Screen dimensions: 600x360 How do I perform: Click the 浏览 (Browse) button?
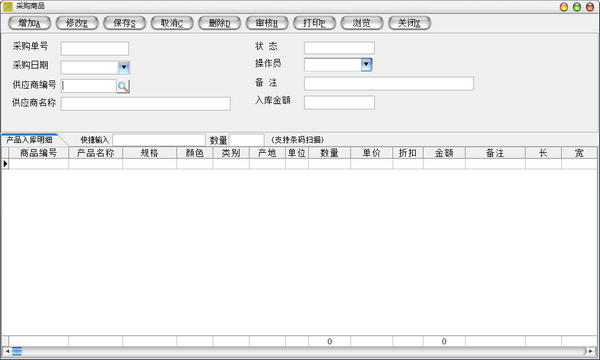tap(362, 23)
